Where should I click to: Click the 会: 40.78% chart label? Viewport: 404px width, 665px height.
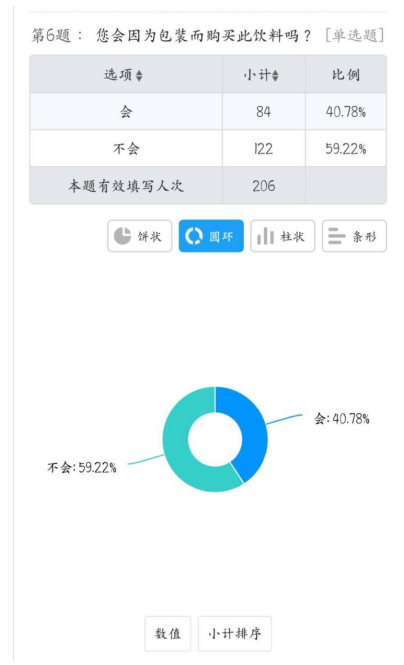coord(342,419)
